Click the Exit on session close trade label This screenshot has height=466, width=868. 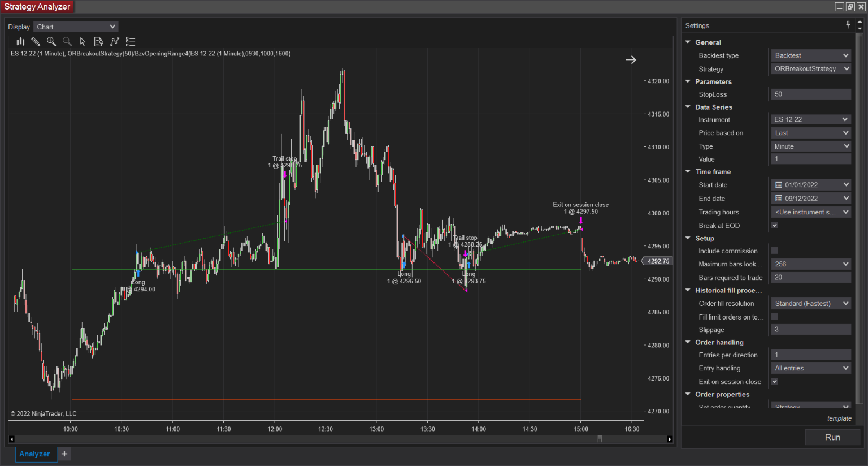pyautogui.click(x=581, y=208)
